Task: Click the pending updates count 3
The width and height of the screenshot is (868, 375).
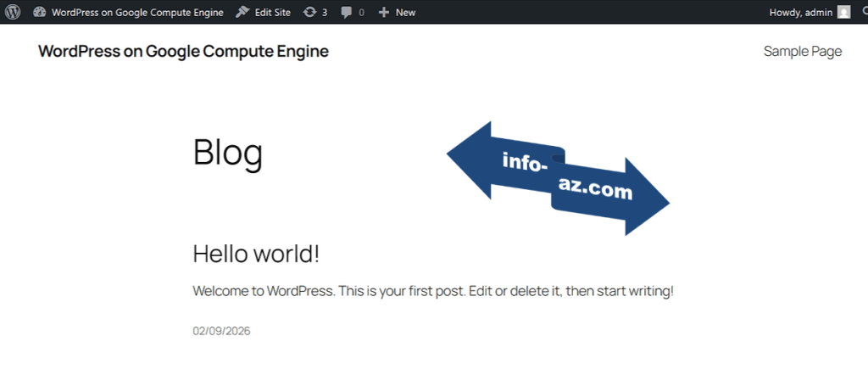Action: 325,13
